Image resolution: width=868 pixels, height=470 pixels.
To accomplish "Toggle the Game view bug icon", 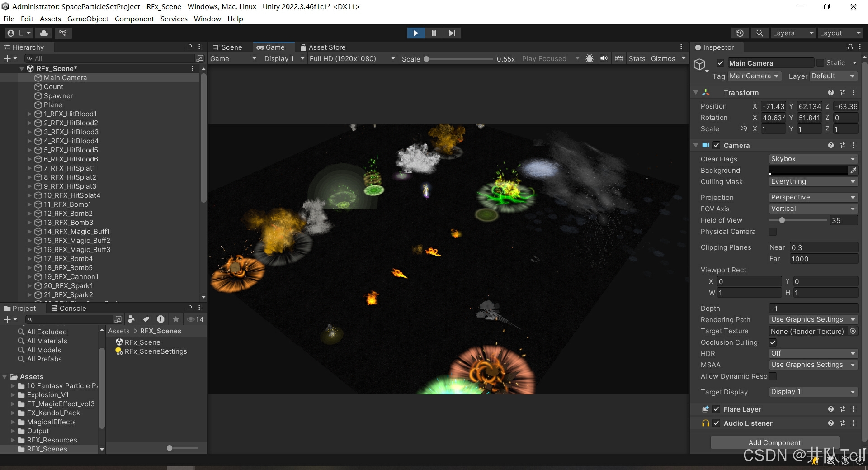I will (590, 59).
